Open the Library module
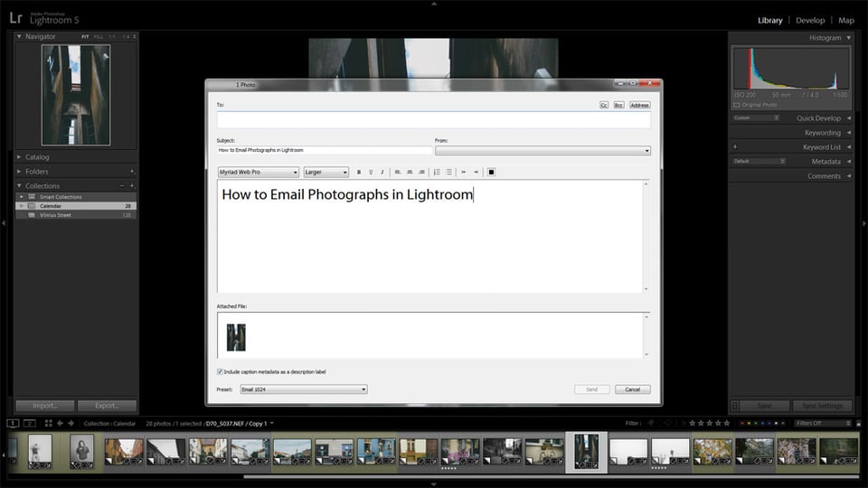The width and height of the screenshot is (868, 488). coord(770,21)
